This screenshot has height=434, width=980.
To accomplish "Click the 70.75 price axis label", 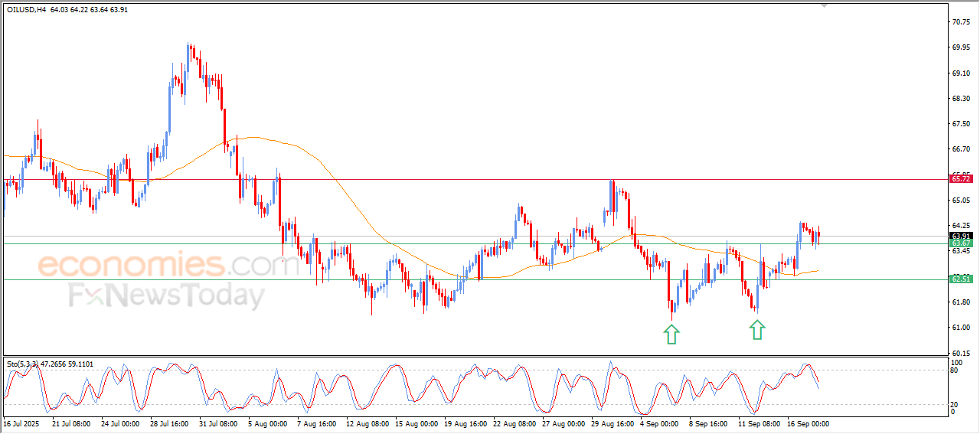I will pos(961,22).
